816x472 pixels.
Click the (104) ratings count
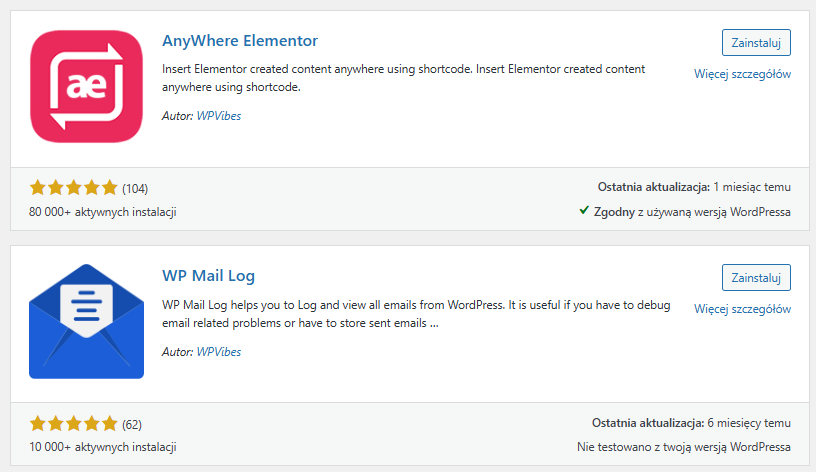click(x=135, y=188)
